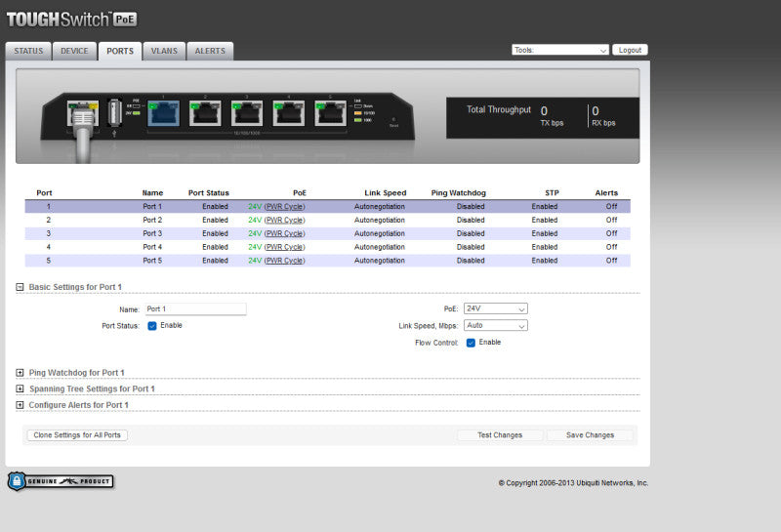
Task: Click Ping Watchdog Disabled in port 4 row
Action: 471,247
